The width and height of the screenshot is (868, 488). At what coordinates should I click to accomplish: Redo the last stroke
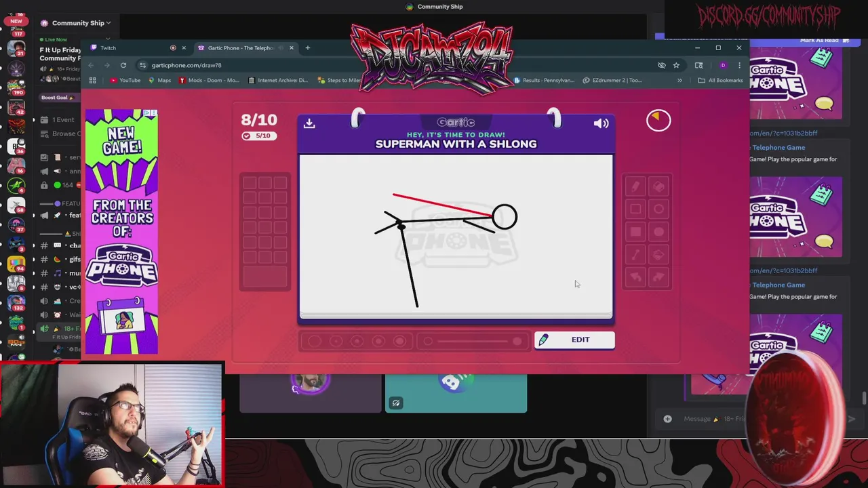tap(658, 277)
